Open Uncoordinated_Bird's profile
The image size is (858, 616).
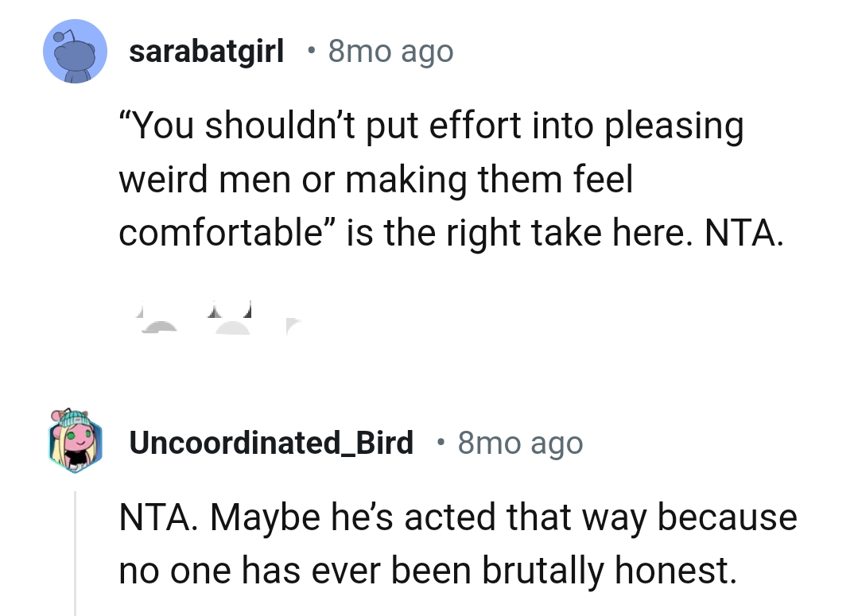271,443
